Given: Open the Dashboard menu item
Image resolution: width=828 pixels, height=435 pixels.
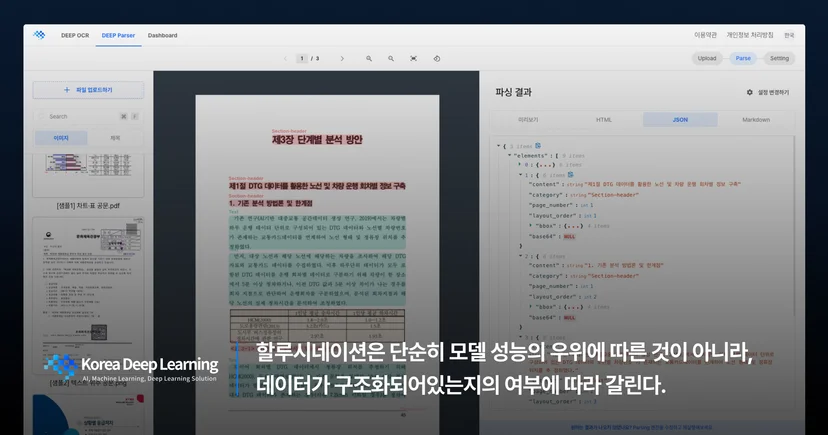Looking at the screenshot, I should [163, 35].
